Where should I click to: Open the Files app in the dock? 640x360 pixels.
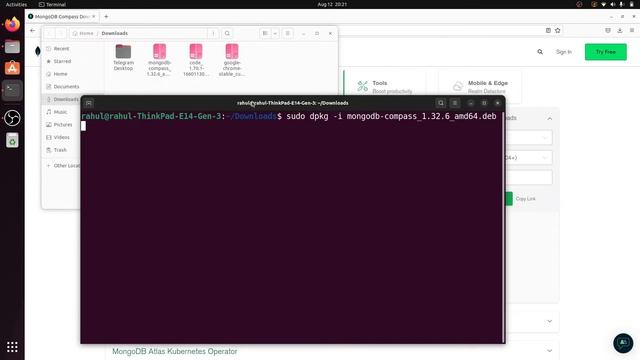click(12, 47)
